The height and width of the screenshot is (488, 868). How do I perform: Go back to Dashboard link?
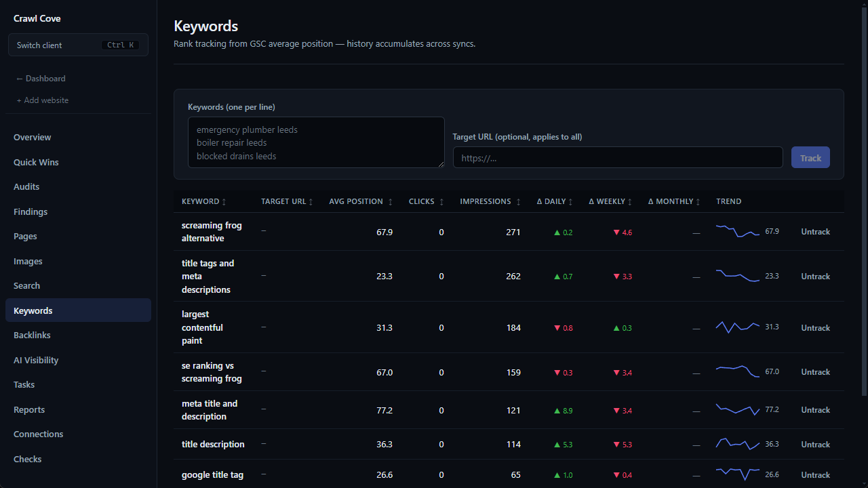(x=41, y=79)
